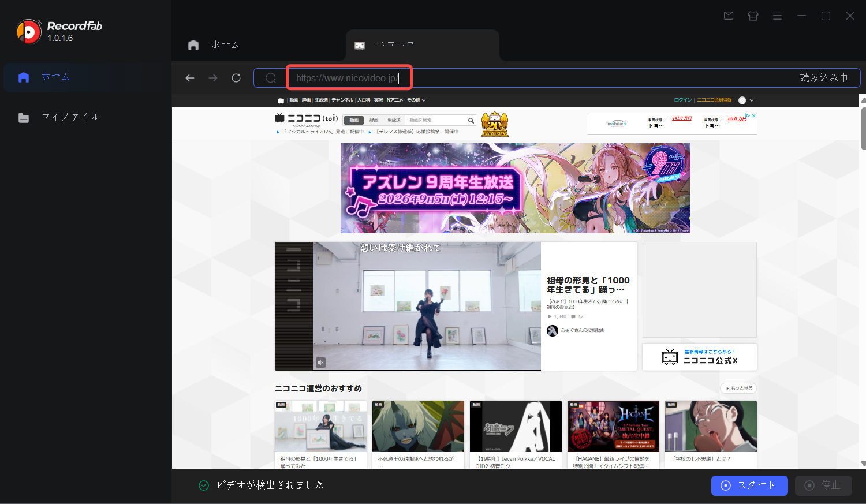
Task: Open 動画 in the niconico top bar
Action: [294, 100]
